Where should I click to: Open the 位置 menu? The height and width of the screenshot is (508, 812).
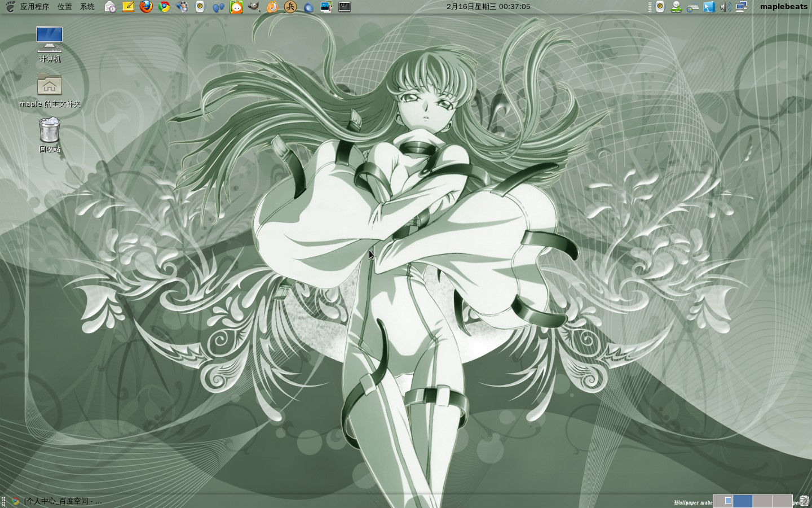point(65,7)
